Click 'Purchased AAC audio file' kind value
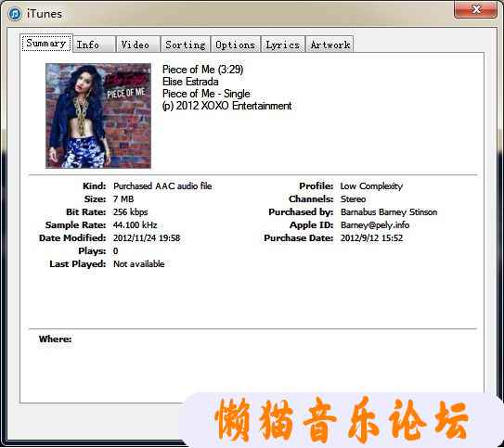Image resolution: width=504 pixels, height=448 pixels. pyautogui.click(x=162, y=186)
